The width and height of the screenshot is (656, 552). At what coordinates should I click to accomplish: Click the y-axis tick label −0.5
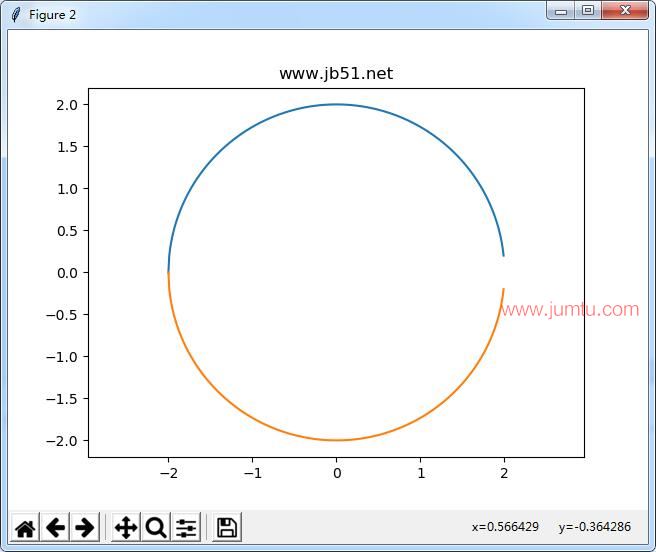click(x=62, y=315)
